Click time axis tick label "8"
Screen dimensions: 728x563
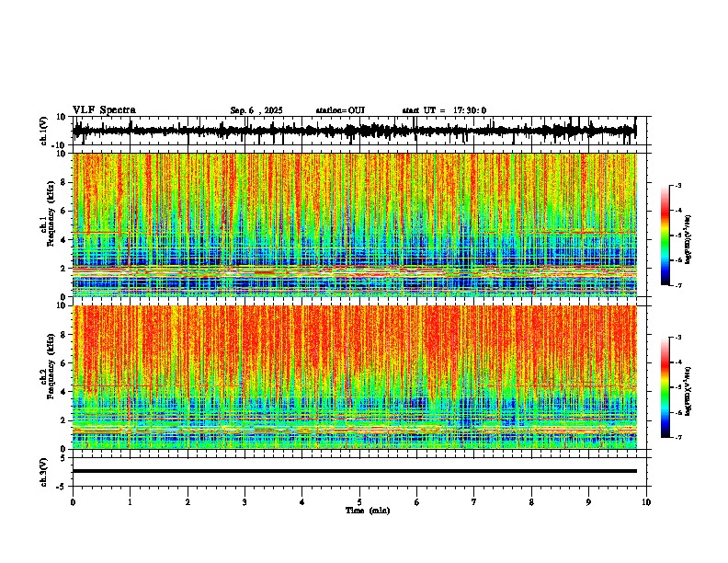coord(531,502)
